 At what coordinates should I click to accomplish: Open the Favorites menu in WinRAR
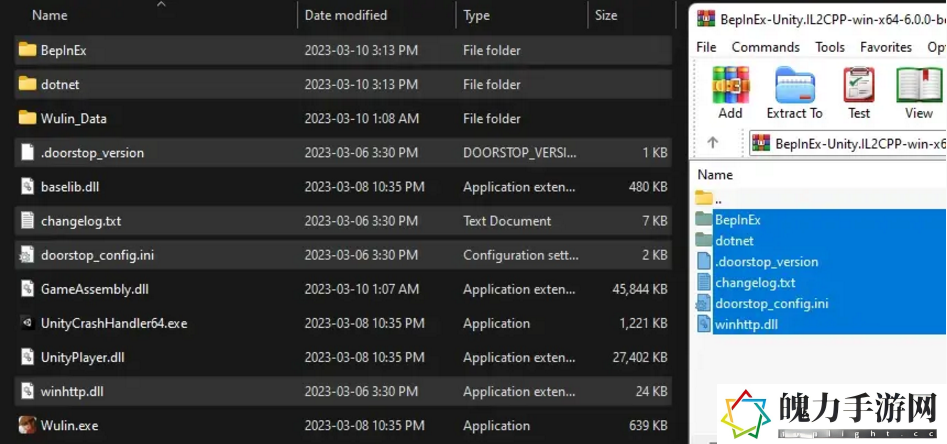886,47
